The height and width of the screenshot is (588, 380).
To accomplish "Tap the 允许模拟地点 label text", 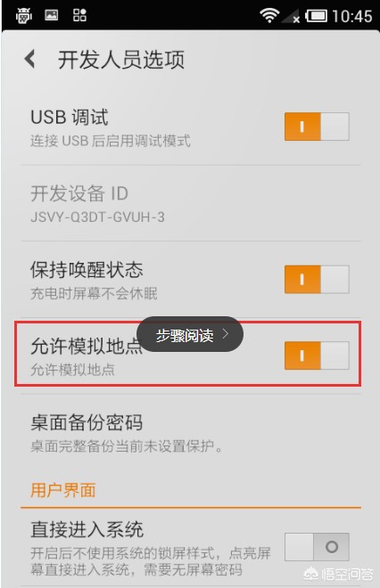I will (x=87, y=346).
